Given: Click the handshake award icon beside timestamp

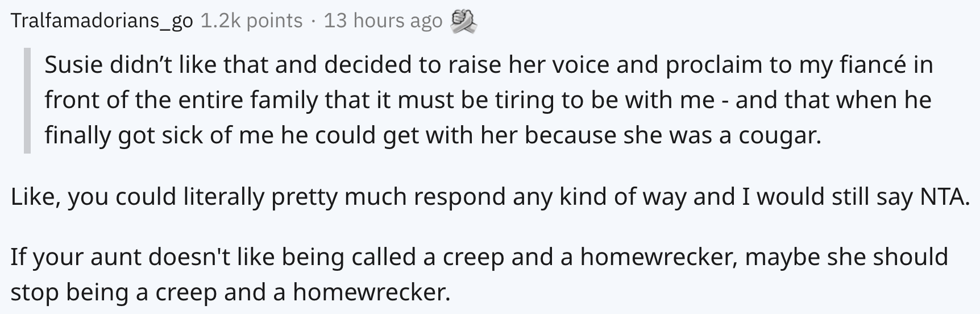Looking at the screenshot, I should 464,22.
